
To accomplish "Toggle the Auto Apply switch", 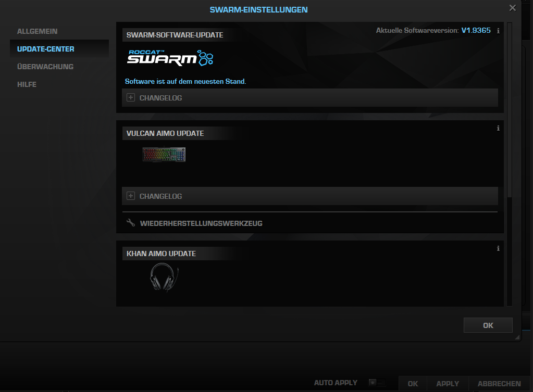I will (377, 383).
